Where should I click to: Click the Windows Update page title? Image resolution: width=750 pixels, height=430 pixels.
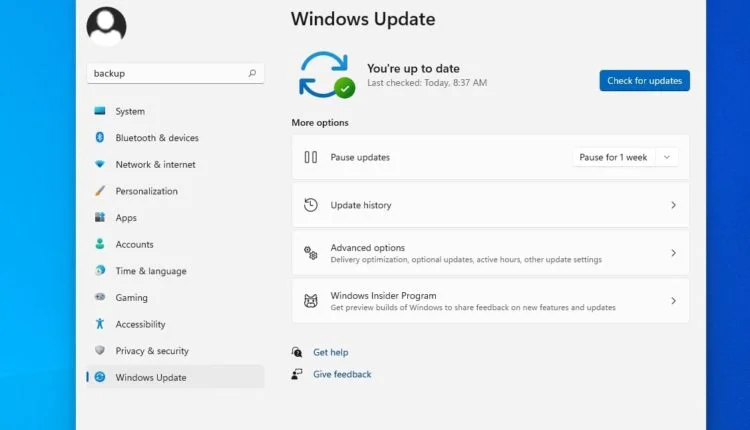pyautogui.click(x=363, y=19)
